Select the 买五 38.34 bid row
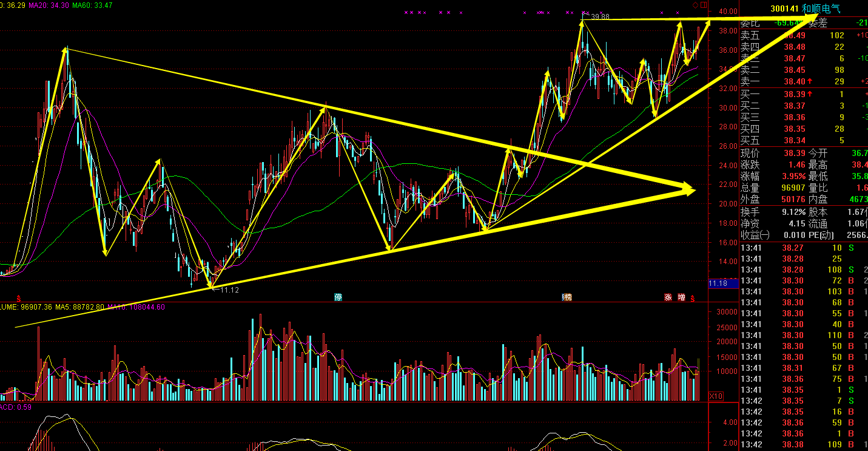 click(x=804, y=141)
